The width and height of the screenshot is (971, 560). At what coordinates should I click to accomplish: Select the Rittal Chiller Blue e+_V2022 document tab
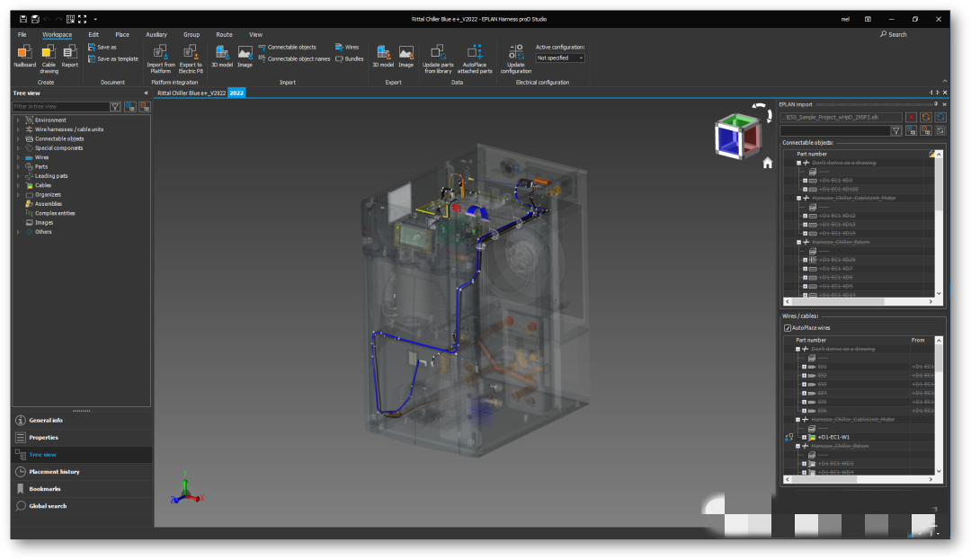click(192, 93)
